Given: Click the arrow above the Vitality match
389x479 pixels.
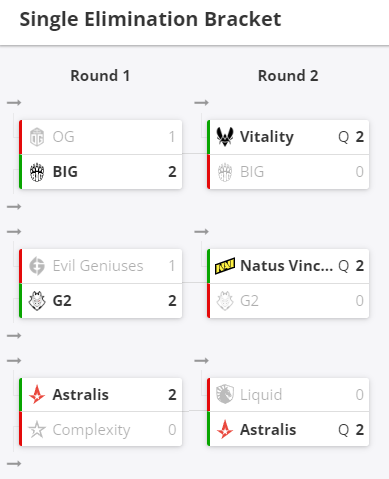Looking at the screenshot, I should click(202, 103).
